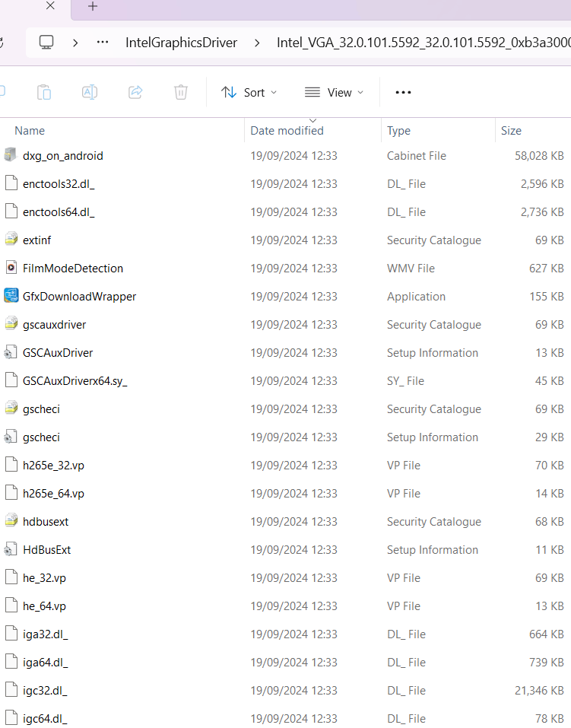Select extinf security catalogue icon
This screenshot has width=571, height=728.
pos(11,240)
